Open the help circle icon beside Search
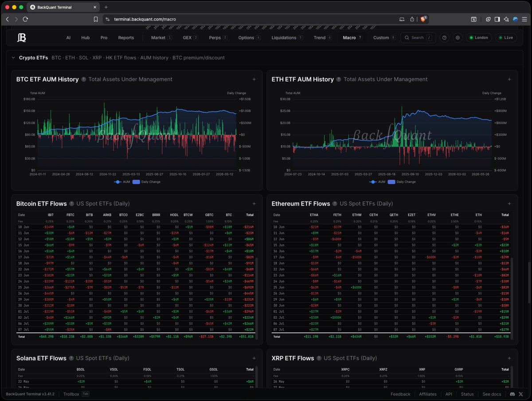 [x=445, y=38]
